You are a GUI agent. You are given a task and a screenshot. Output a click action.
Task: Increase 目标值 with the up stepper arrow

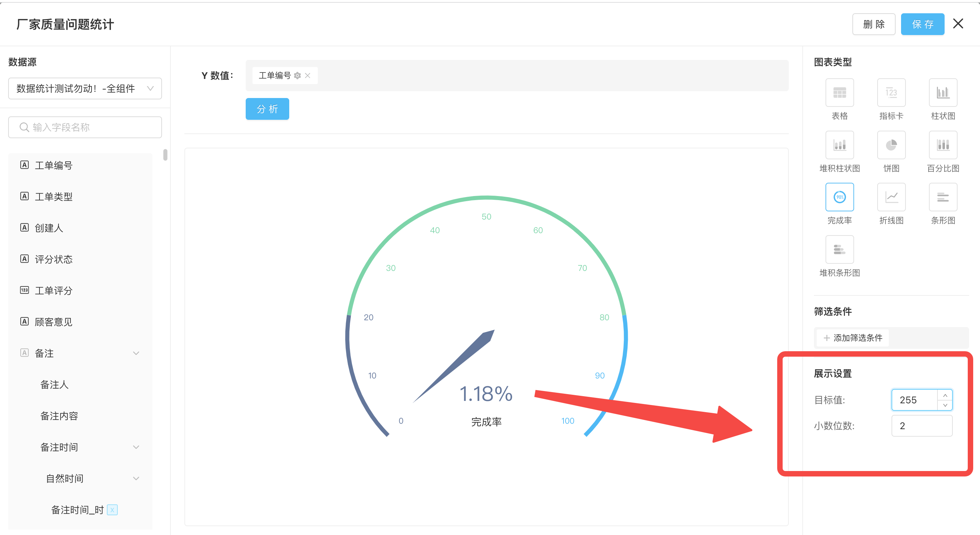click(x=945, y=395)
